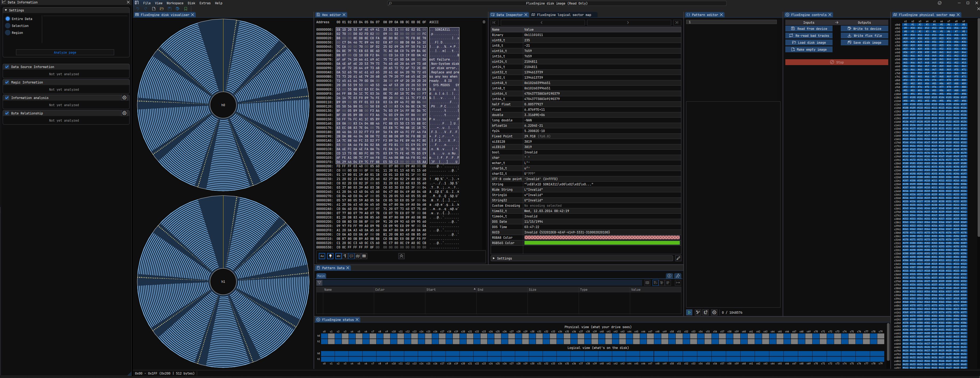Click the pencil edit icon in Data Inspector
Screen dimensions: 980x378
point(678,258)
